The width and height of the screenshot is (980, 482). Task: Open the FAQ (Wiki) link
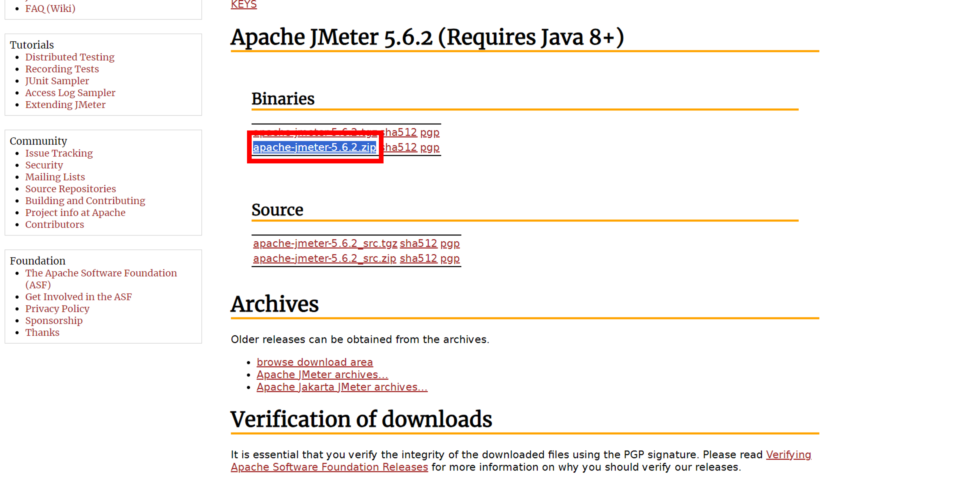pos(50,8)
